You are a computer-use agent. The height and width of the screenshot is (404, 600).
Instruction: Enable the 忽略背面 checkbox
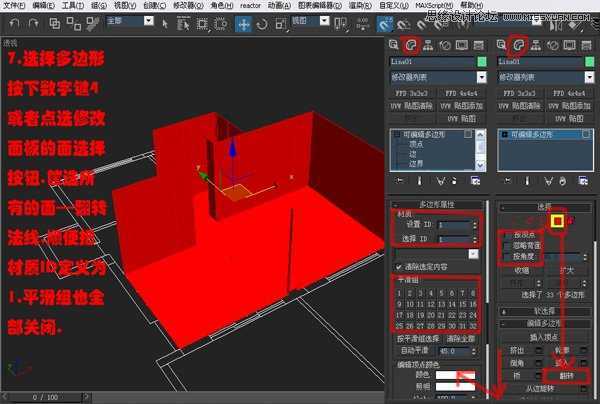[x=507, y=245]
